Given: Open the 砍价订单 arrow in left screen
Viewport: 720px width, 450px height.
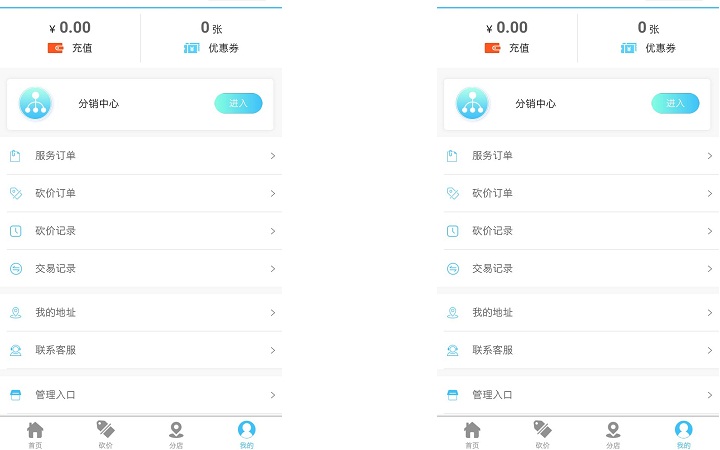Looking at the screenshot, I should (x=272, y=193).
